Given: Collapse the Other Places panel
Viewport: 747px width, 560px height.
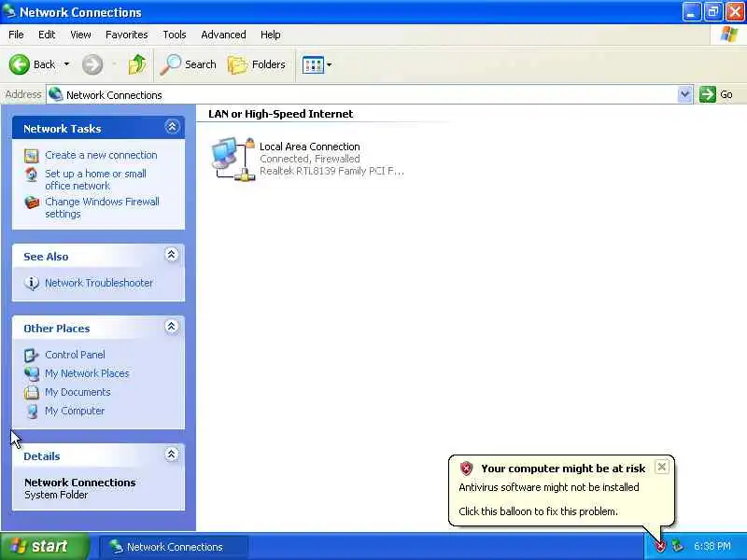Looking at the screenshot, I should click(172, 327).
